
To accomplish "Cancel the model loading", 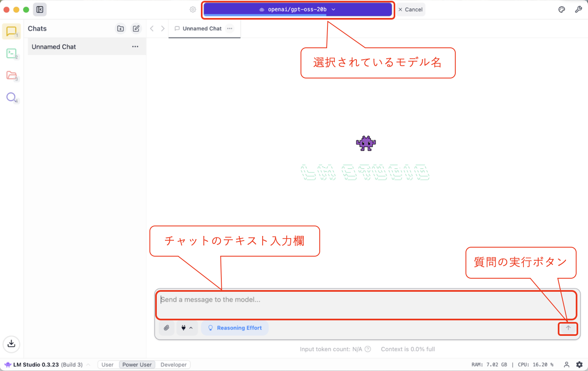I will coord(410,9).
